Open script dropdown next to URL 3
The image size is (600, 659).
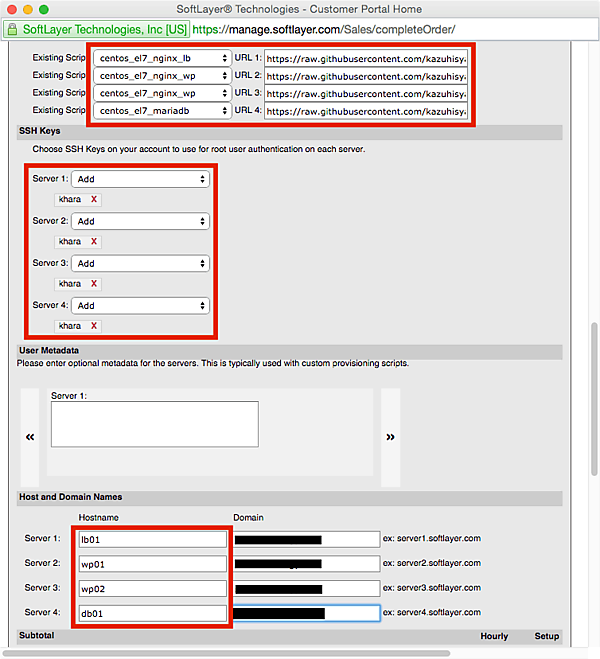tap(162, 93)
